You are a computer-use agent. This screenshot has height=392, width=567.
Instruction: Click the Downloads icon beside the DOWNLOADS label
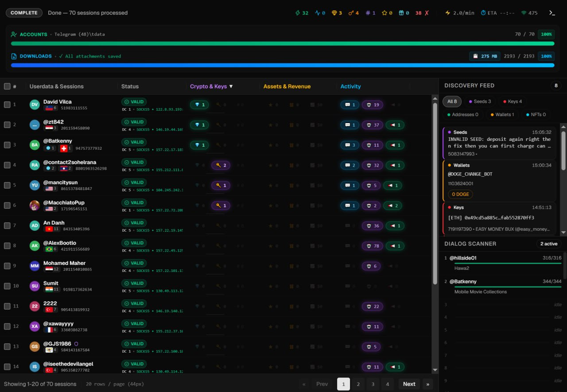pos(14,56)
